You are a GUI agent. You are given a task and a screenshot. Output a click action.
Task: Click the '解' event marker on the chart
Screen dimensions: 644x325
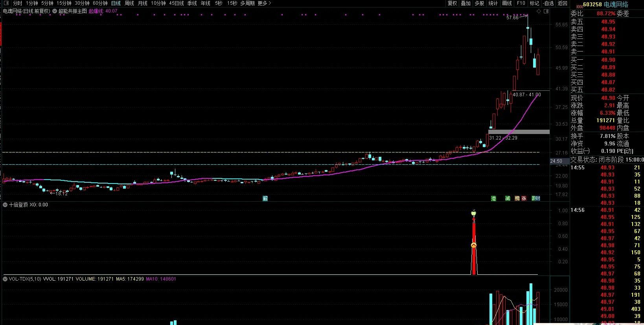pyautogui.click(x=265, y=198)
